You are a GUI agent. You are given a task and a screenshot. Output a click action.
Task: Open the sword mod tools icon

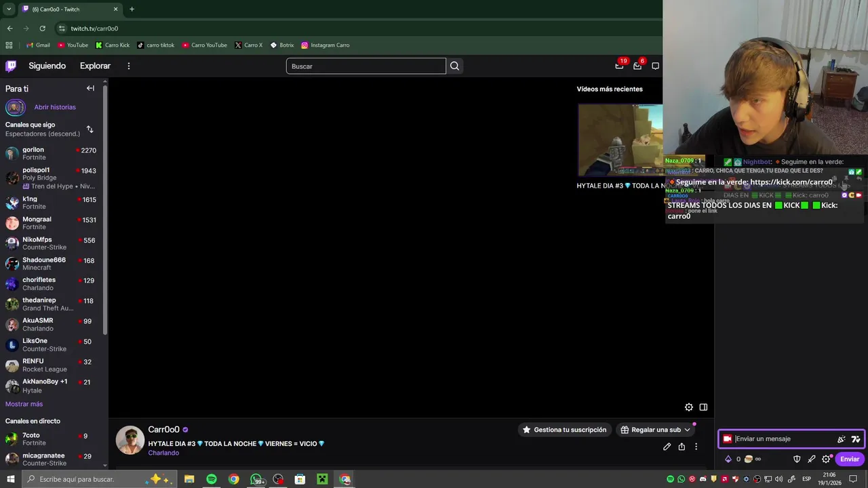[812, 459]
